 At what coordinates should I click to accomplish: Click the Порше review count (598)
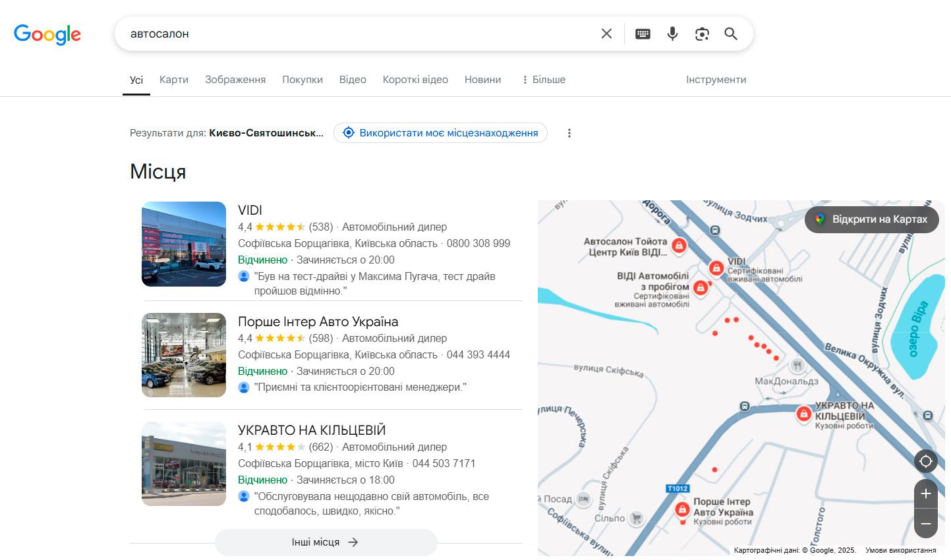(321, 338)
